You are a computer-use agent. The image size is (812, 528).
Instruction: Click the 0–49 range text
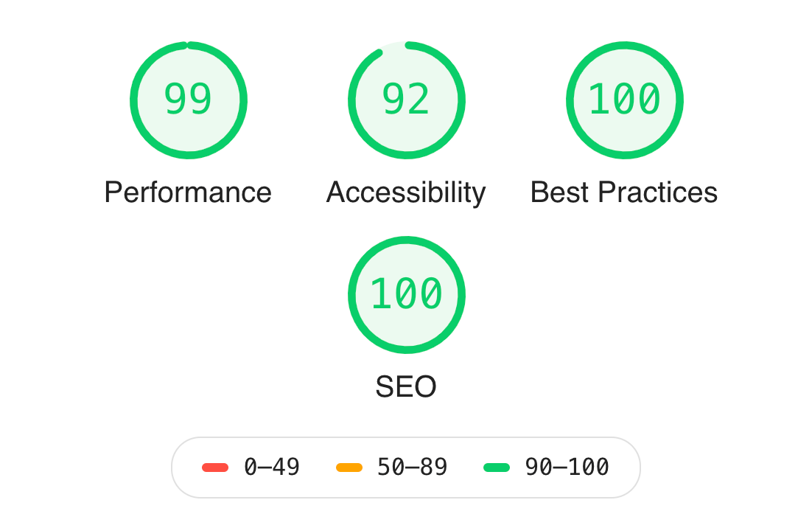point(272,467)
